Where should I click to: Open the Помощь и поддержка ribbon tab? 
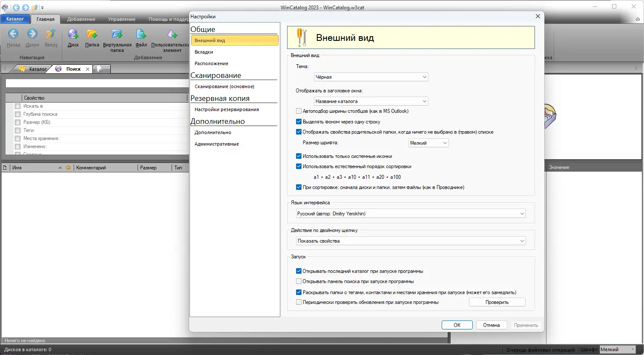169,19
